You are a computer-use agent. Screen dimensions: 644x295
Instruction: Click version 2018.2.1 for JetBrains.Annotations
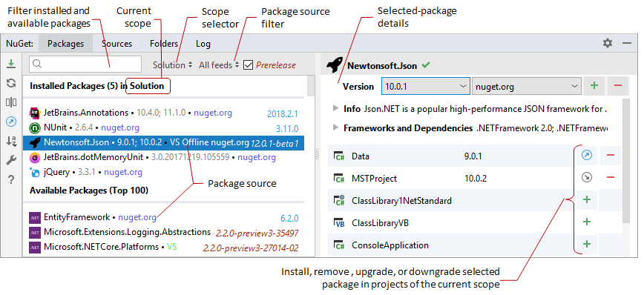tap(283, 114)
